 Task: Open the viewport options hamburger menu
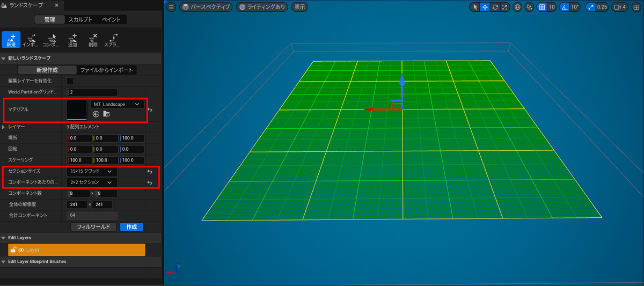click(x=171, y=7)
